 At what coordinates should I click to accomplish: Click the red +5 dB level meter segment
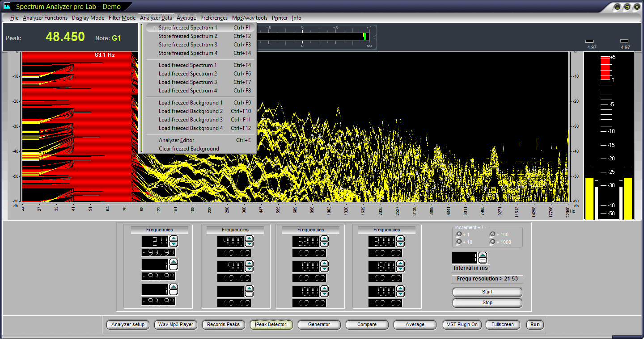tap(605, 68)
